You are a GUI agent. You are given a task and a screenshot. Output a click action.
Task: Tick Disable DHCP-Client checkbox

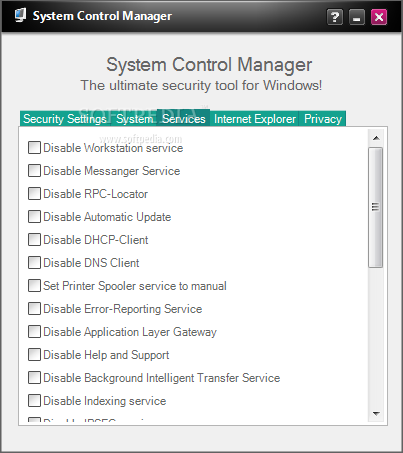point(34,239)
